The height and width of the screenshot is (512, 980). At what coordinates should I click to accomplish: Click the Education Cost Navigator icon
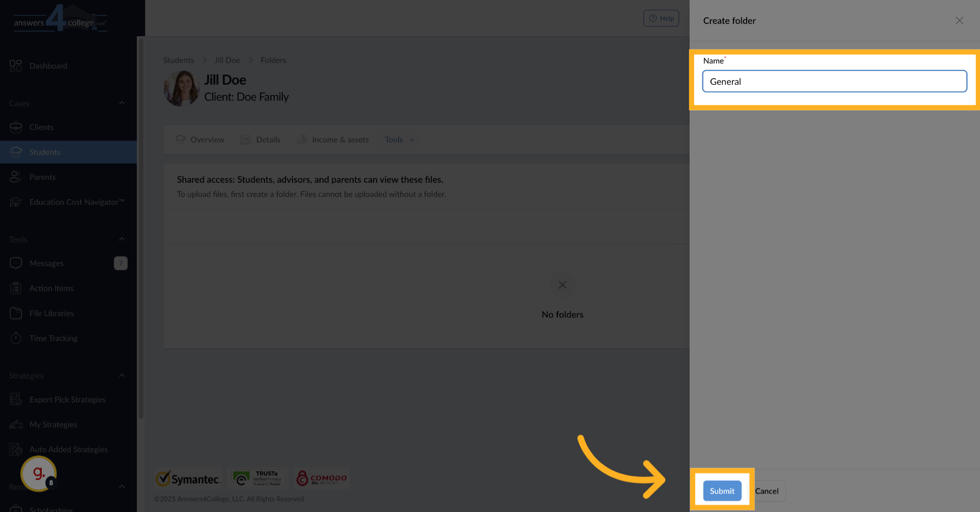coord(16,202)
